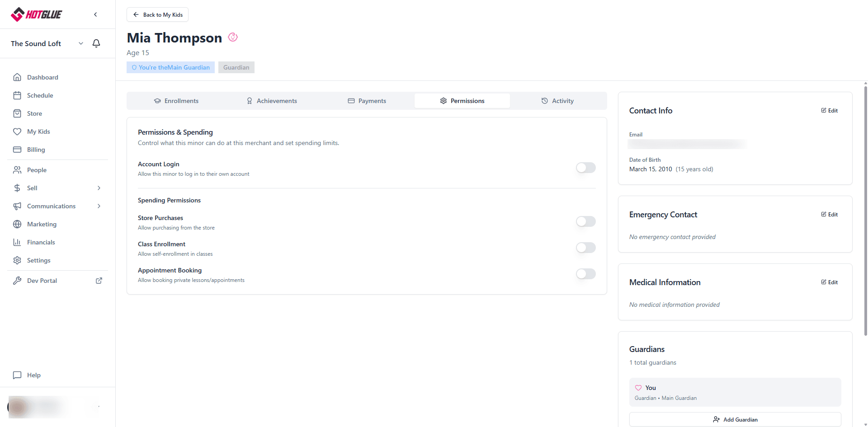Enable Appointment Booking toggle
868x427 pixels.
tap(585, 274)
